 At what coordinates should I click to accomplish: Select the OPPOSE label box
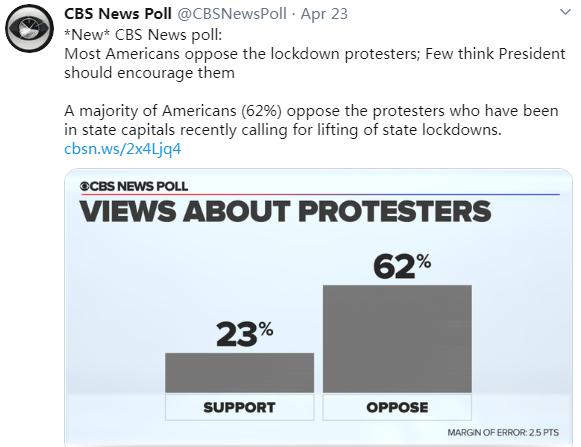click(x=397, y=407)
